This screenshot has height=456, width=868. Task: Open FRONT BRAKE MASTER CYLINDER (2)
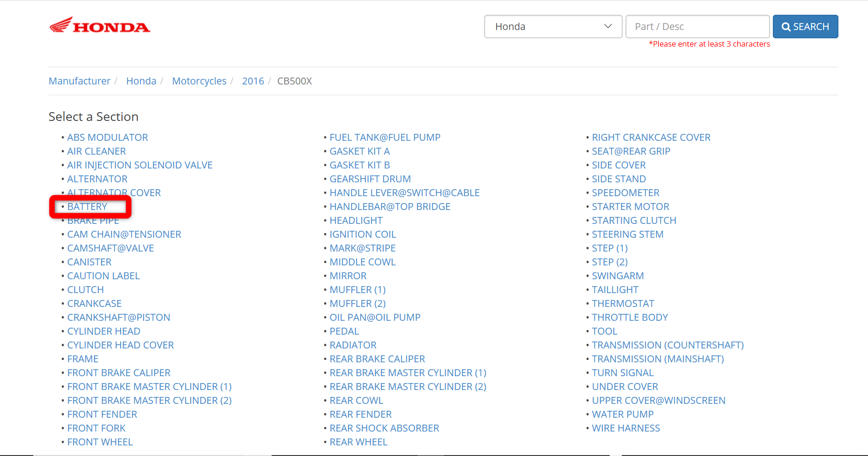click(150, 401)
